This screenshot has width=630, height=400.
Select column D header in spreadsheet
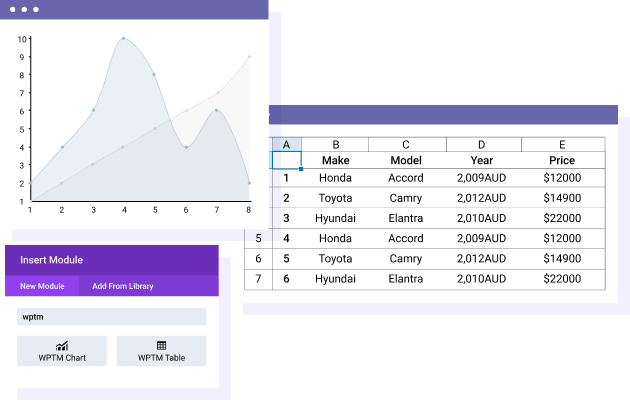pyautogui.click(x=481, y=144)
